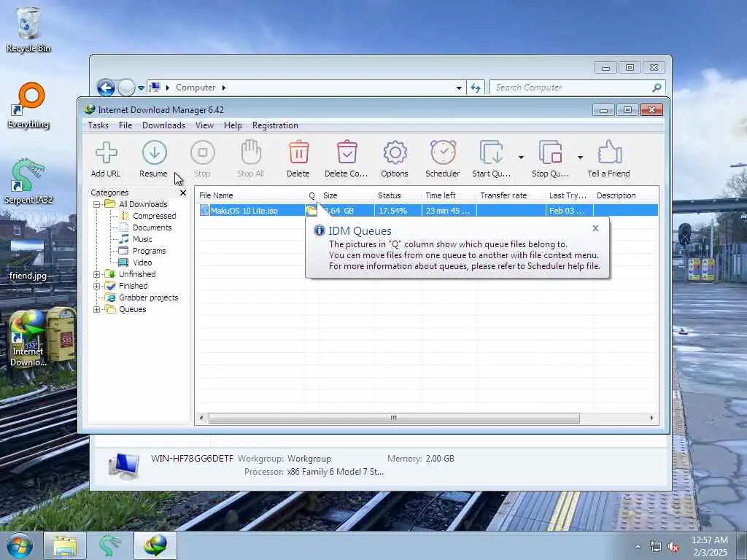The height and width of the screenshot is (560, 747).
Task: Show hidden system tray icons arrow
Action: click(638, 547)
